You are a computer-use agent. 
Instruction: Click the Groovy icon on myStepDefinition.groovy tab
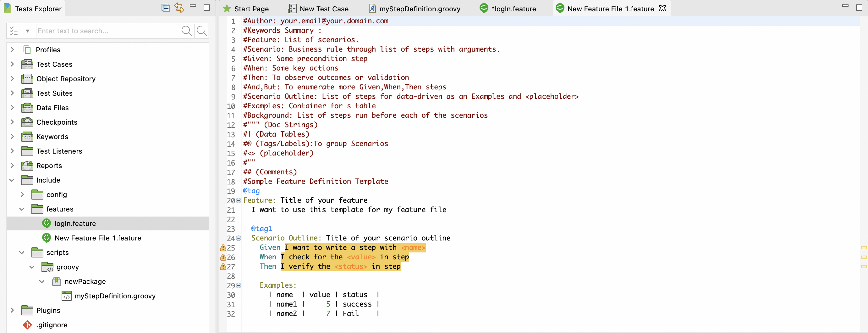(372, 8)
